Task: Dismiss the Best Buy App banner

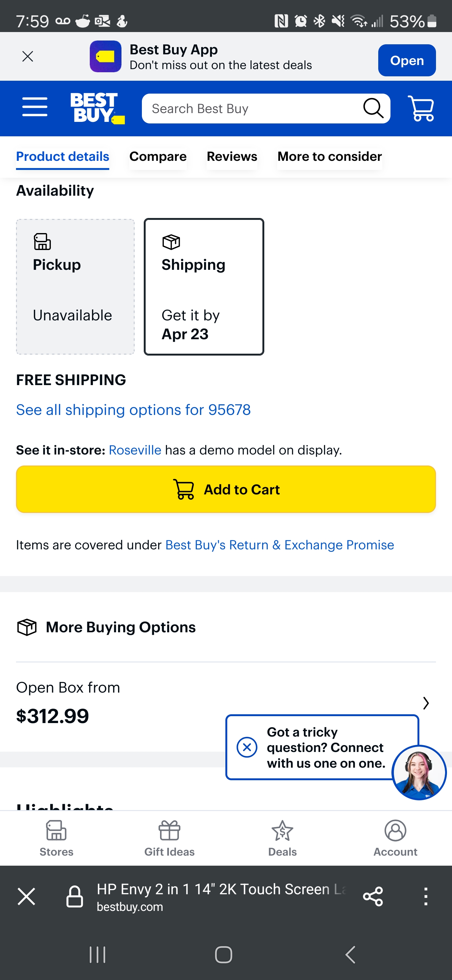Action: [x=28, y=57]
